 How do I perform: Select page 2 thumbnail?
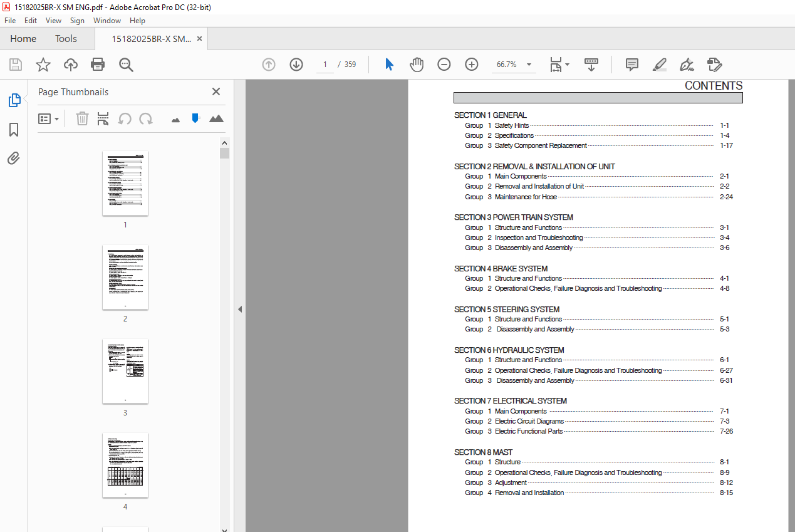pos(125,277)
